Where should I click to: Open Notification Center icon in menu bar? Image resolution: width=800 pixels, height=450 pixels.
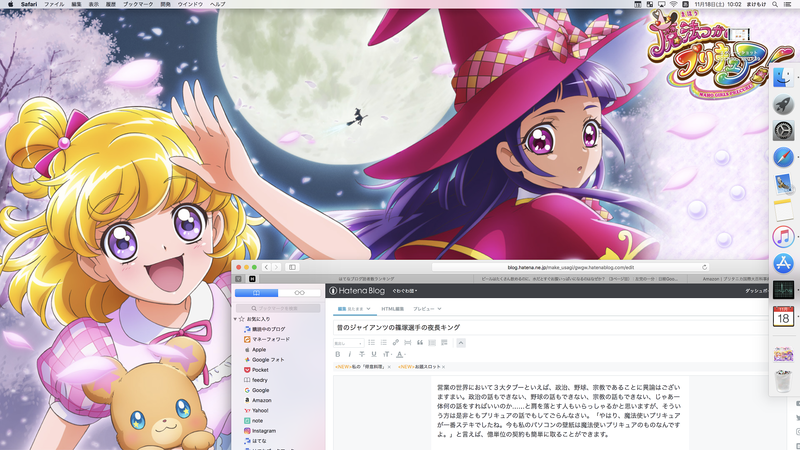788,4
